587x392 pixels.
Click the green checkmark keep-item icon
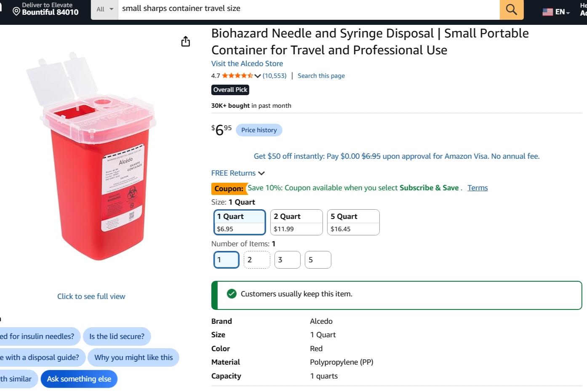coord(232,294)
